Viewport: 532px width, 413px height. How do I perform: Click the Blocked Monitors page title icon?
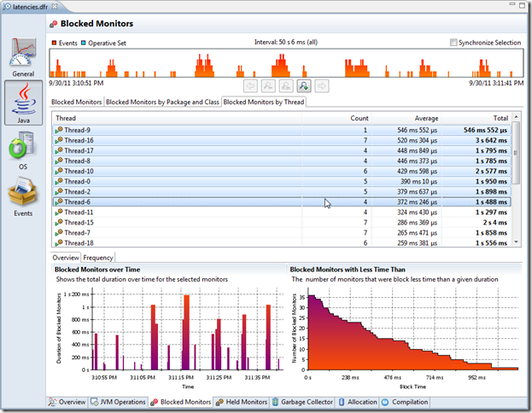[54, 24]
